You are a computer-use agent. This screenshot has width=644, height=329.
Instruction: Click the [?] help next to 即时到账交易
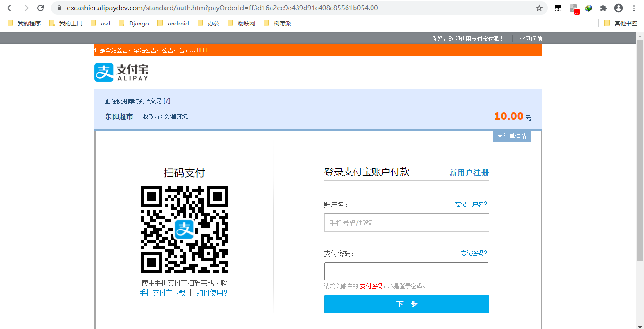coord(166,101)
